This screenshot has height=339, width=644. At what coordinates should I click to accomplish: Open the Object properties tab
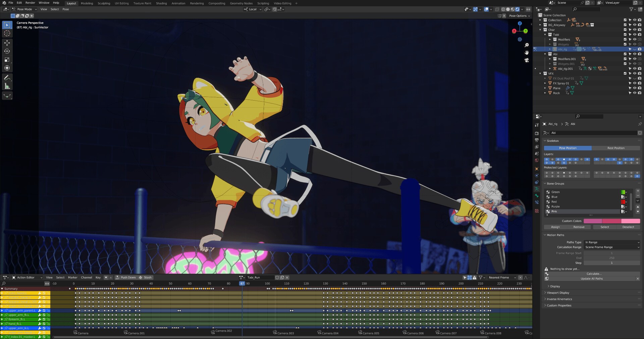537,169
